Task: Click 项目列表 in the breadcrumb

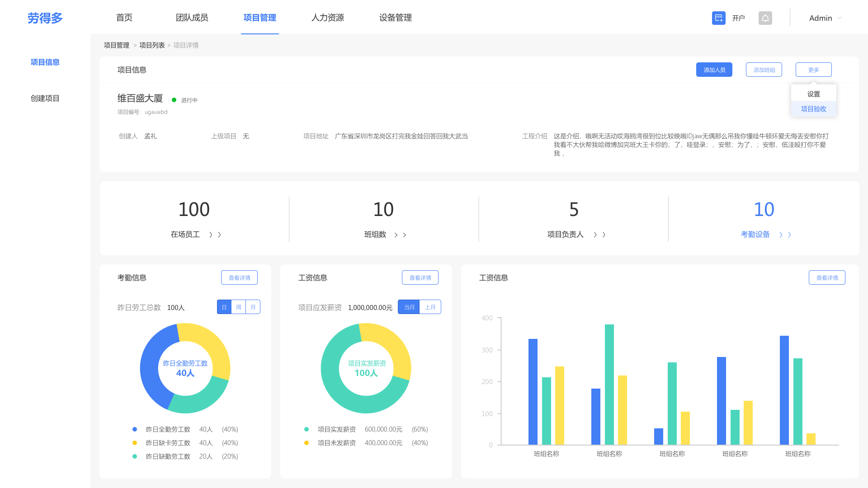Action: click(152, 45)
